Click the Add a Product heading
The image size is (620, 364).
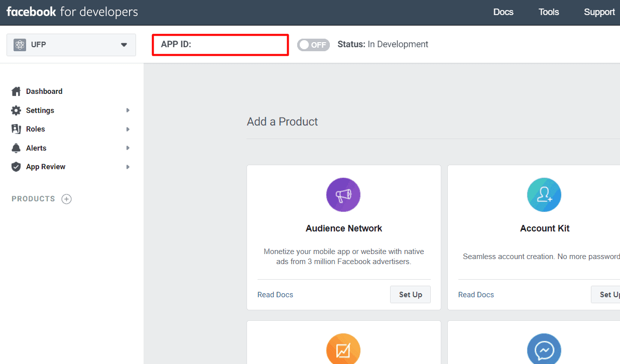282,122
